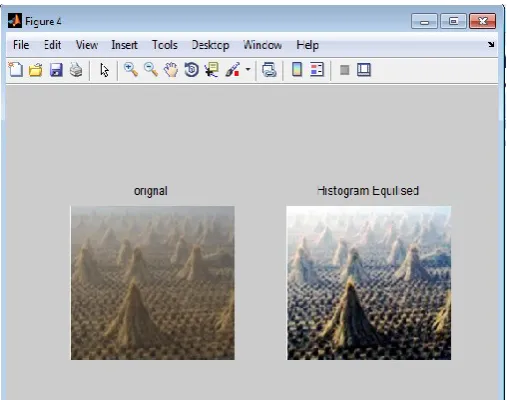Viewport: 507px width, 400px height.
Task: Dock the figure using the corner arrow
Action: pos(491,44)
